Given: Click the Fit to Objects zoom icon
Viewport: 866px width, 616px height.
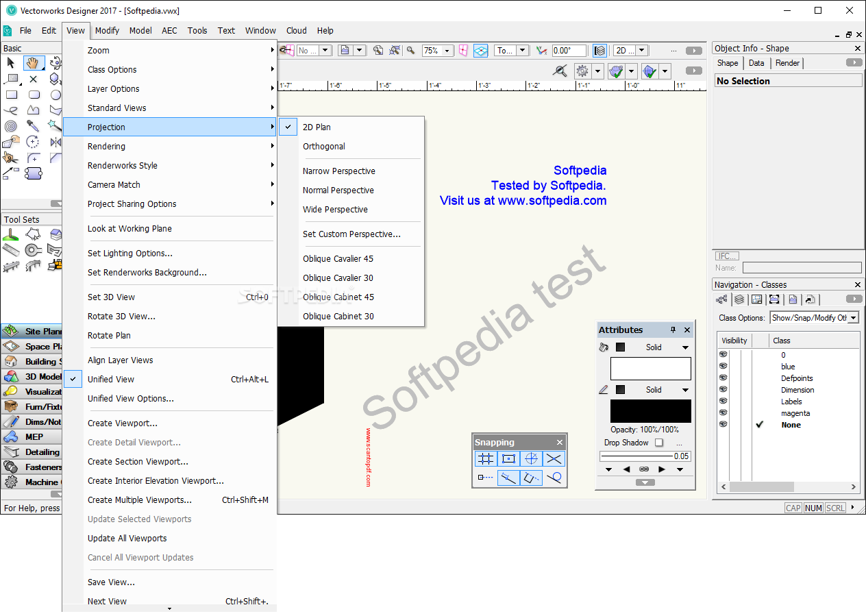Looking at the screenshot, I should coord(395,50).
